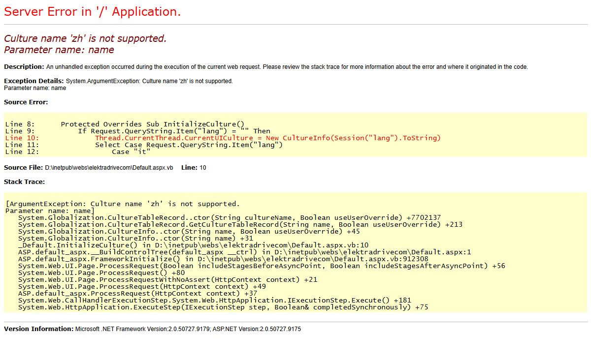Click the 'ASP.NET Version:2.0.50727.9175' text
Viewport: 591px width, 364px height.
pos(257,329)
